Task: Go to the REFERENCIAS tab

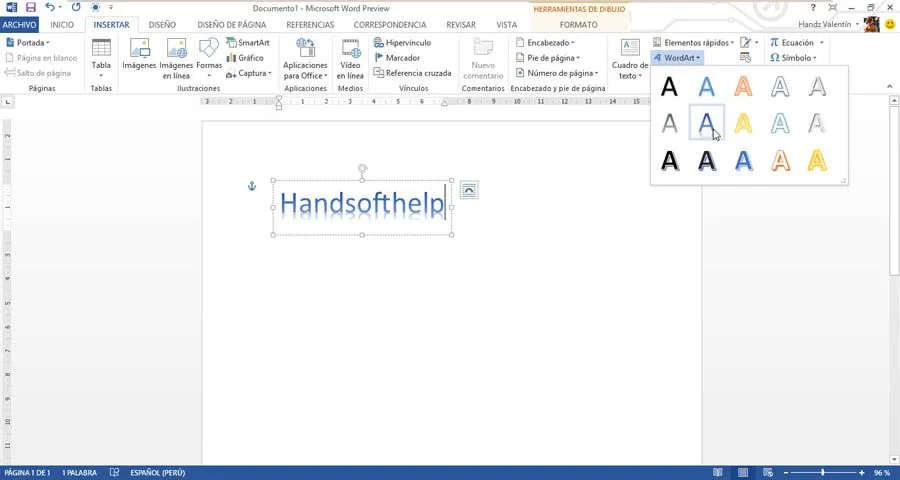Action: pos(310,25)
